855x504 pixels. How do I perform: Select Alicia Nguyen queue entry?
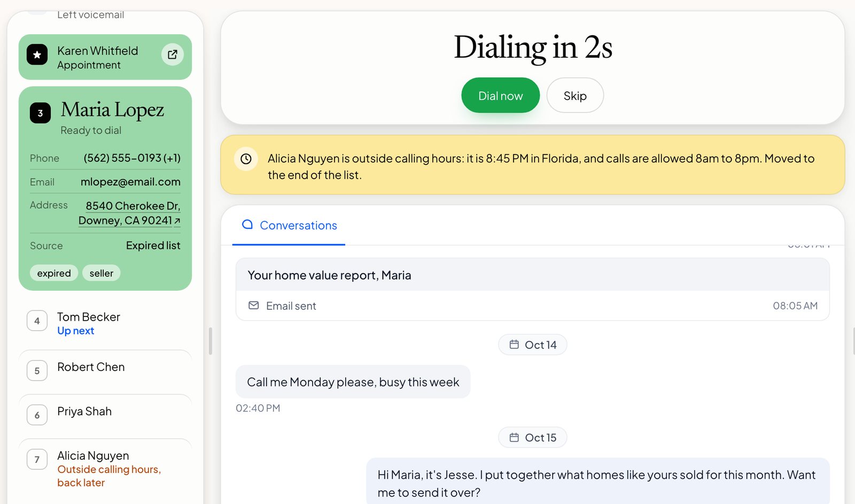(105, 469)
